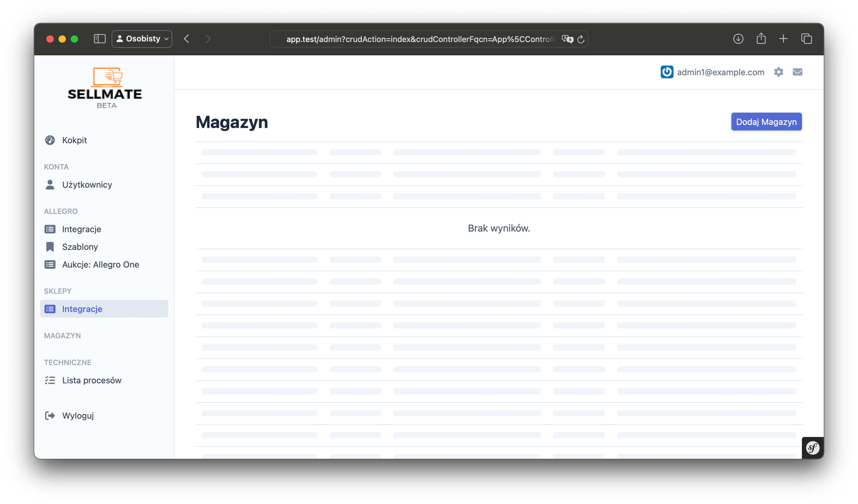Click the Dodaj Magazyn button

pos(767,122)
